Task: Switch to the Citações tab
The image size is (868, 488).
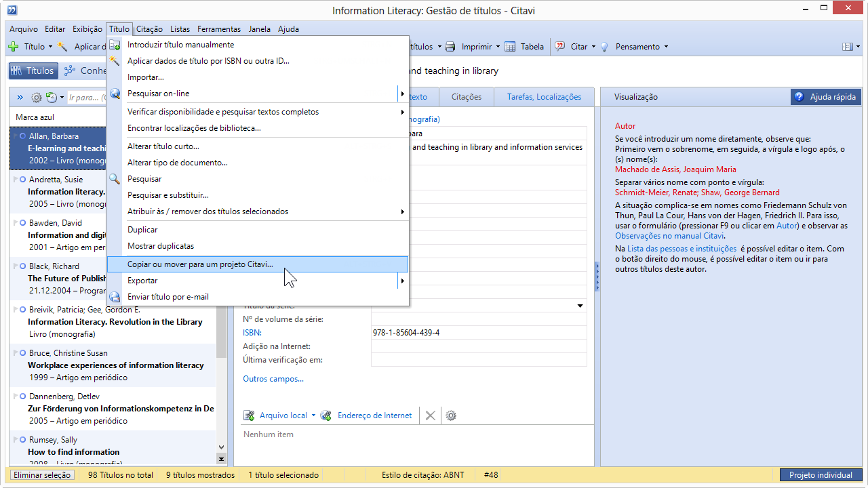Action: click(x=467, y=97)
